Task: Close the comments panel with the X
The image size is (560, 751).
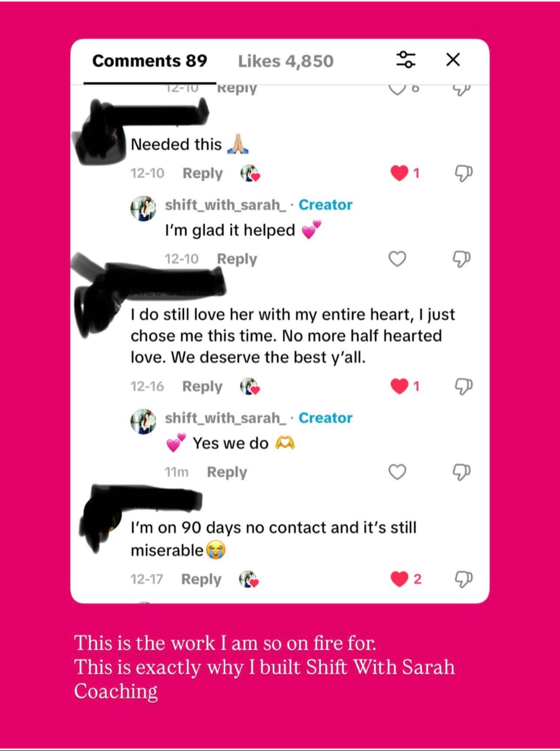Action: (453, 59)
